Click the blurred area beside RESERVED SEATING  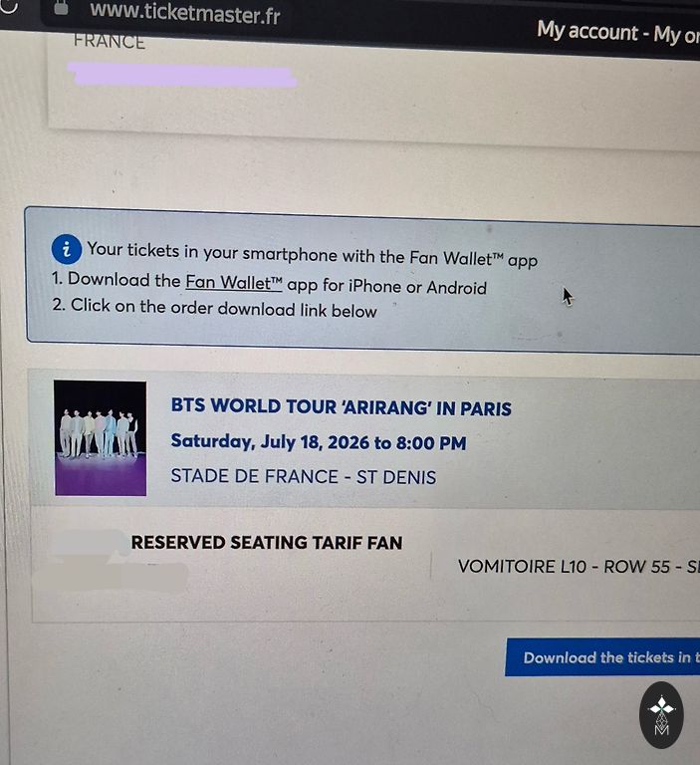110,561
